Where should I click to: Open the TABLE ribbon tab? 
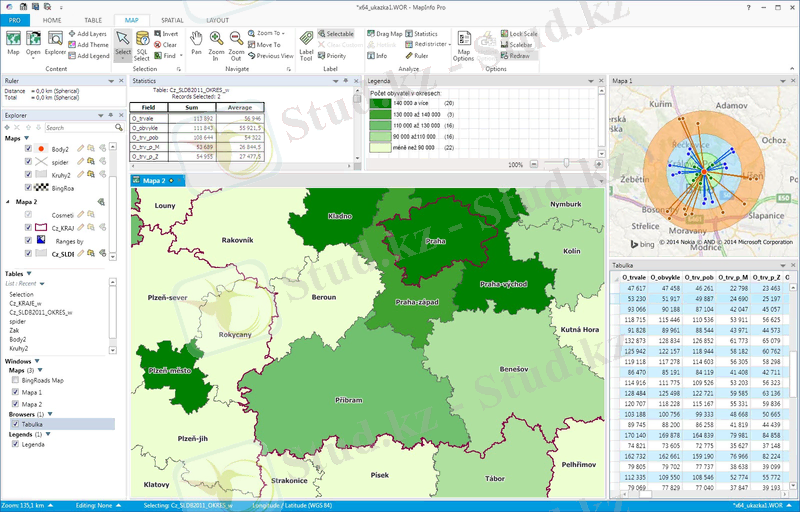tap(92, 20)
